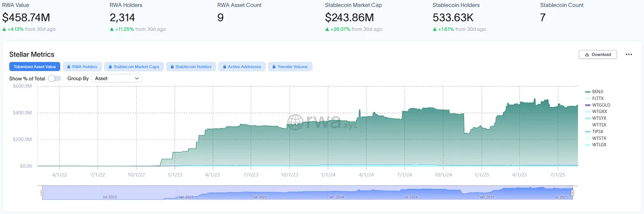
Task: Click the three-dot more options icon
Action: (x=628, y=54)
